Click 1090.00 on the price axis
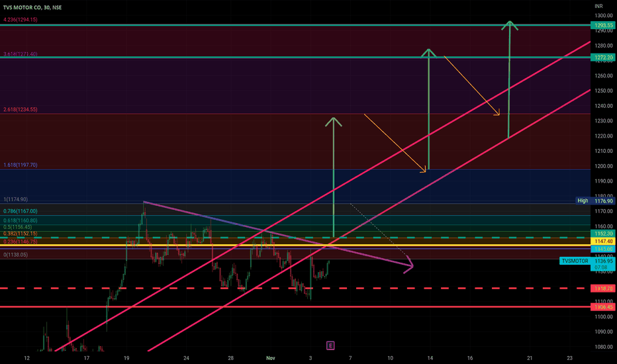 coord(604,332)
